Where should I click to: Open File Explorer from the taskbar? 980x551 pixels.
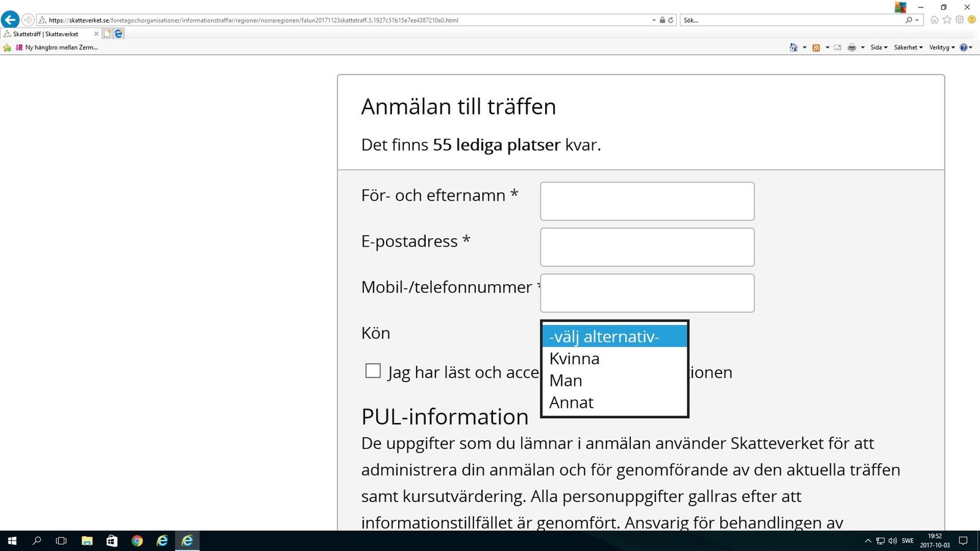[x=87, y=541]
